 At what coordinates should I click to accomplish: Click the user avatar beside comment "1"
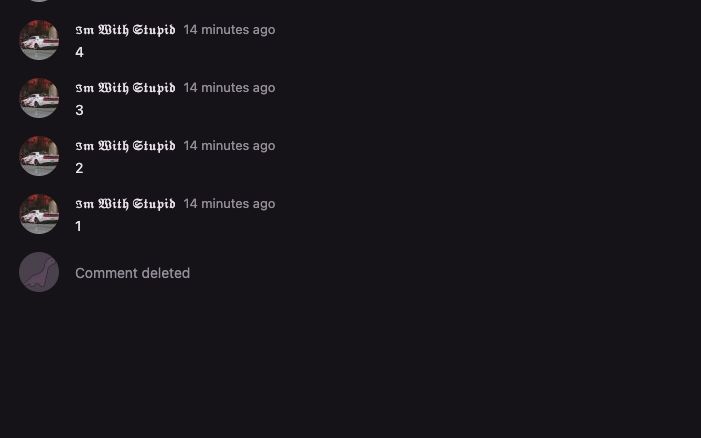pyautogui.click(x=39, y=214)
